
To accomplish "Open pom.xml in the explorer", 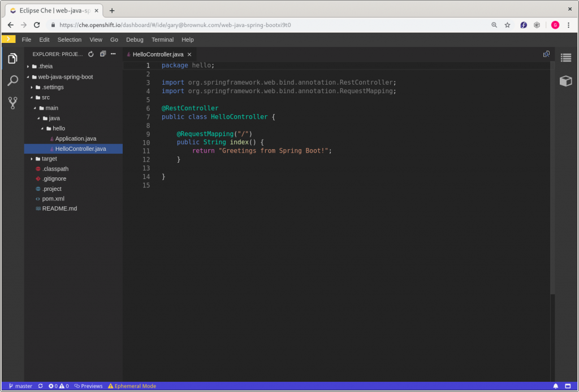I will [x=53, y=199].
